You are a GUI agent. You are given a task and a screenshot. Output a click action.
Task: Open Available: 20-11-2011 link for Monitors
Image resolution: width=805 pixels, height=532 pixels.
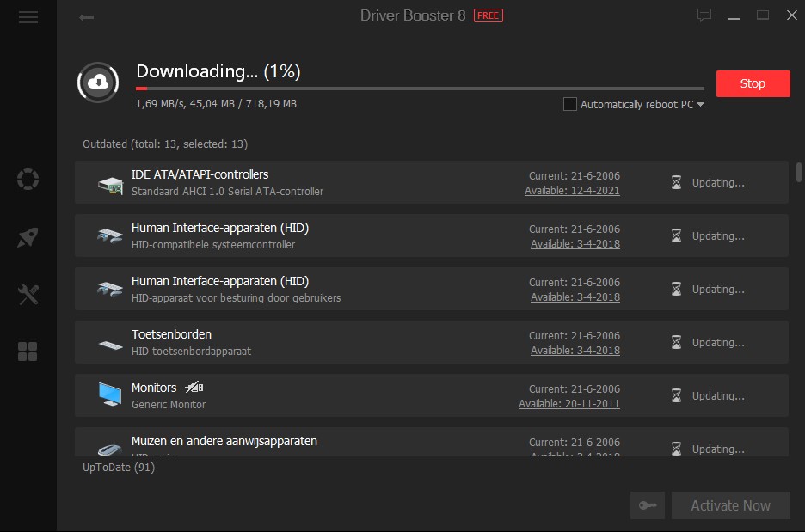pyautogui.click(x=568, y=404)
